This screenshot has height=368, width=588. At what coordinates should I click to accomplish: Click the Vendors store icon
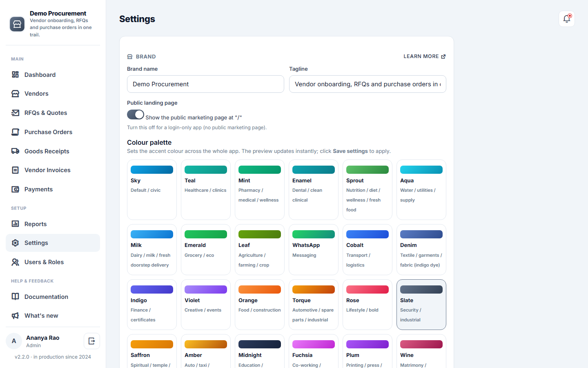(x=16, y=94)
